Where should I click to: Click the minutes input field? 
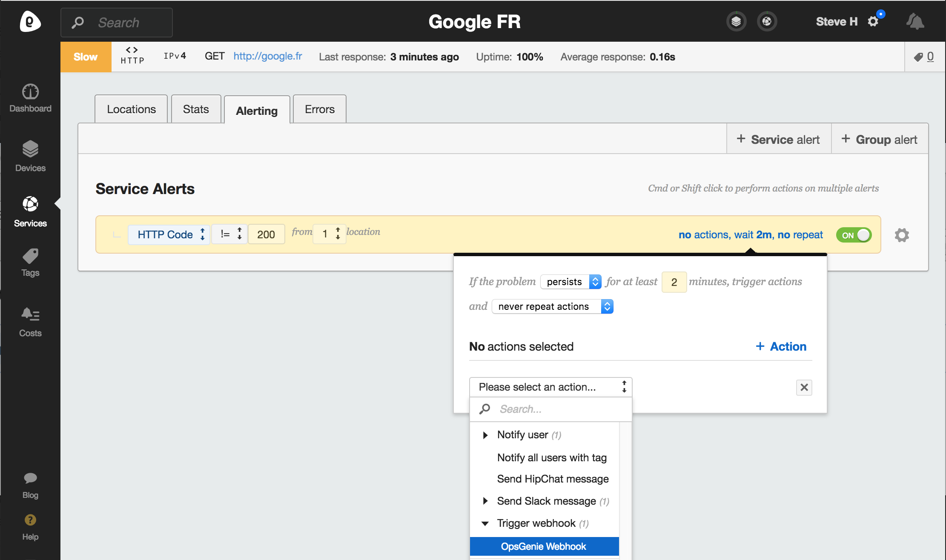674,281
